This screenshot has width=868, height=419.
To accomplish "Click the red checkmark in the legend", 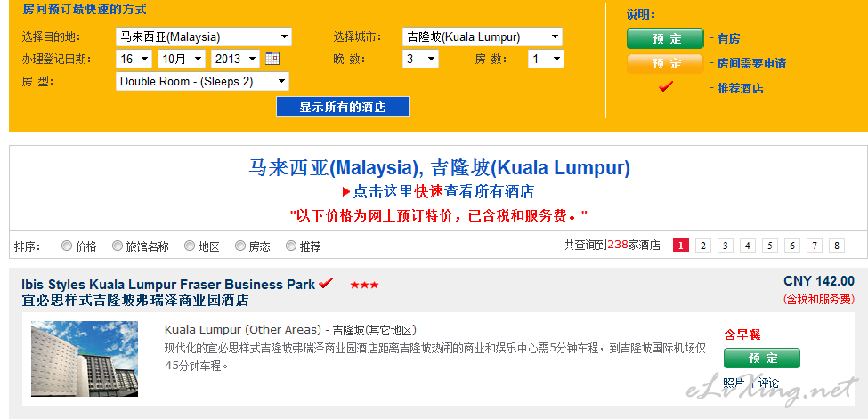I will point(666,87).
